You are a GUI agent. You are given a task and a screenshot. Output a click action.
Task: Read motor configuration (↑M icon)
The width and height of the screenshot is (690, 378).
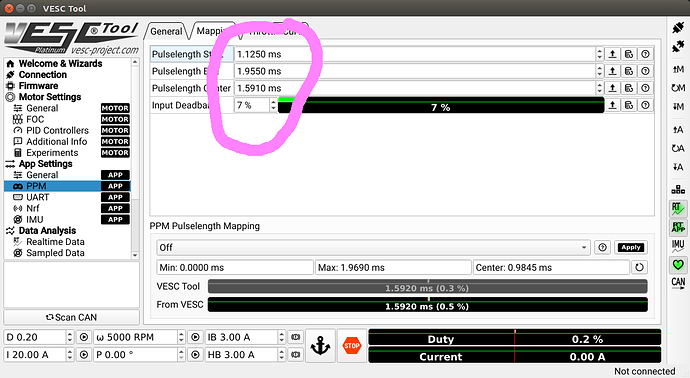point(678,69)
